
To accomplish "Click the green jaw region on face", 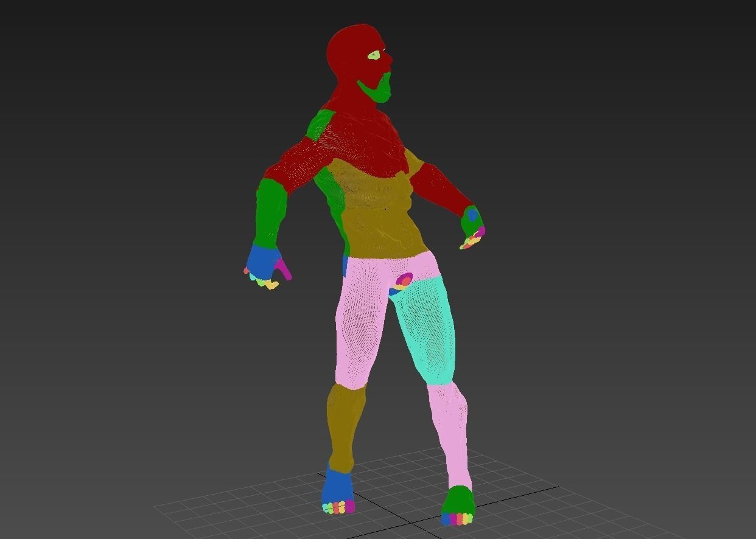I will click(377, 89).
